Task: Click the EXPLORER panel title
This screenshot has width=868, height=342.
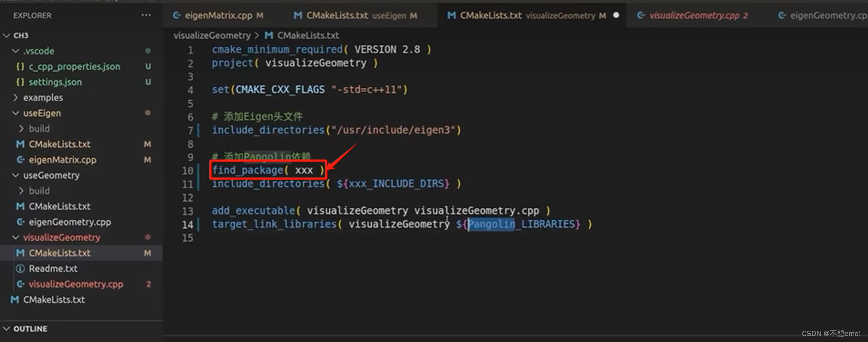Action: tap(32, 15)
